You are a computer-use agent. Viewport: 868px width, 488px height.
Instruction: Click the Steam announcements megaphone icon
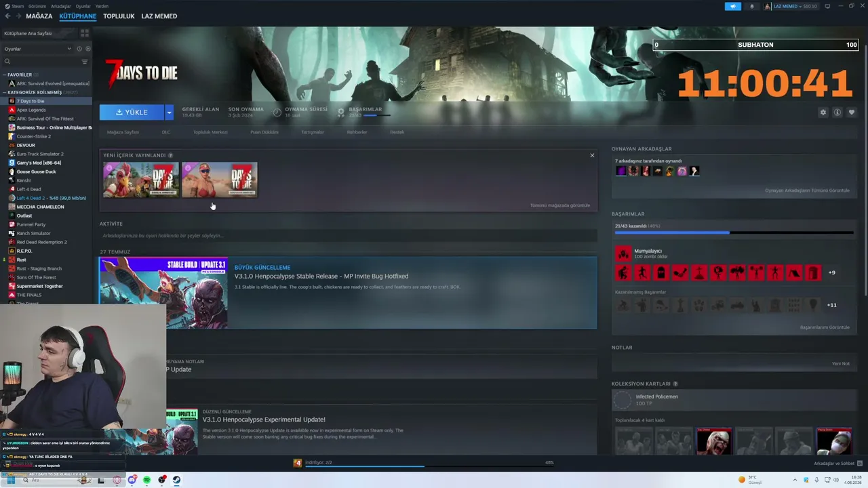point(733,6)
